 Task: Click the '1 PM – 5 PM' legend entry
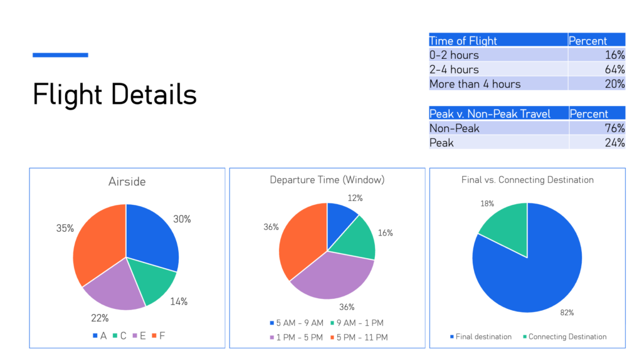pyautogui.click(x=297, y=338)
